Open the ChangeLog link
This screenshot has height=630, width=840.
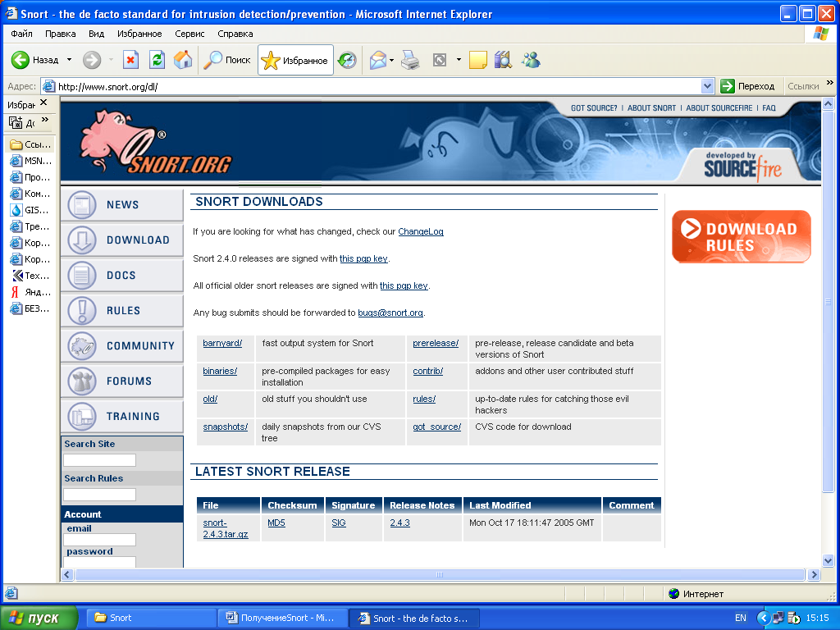[421, 231]
